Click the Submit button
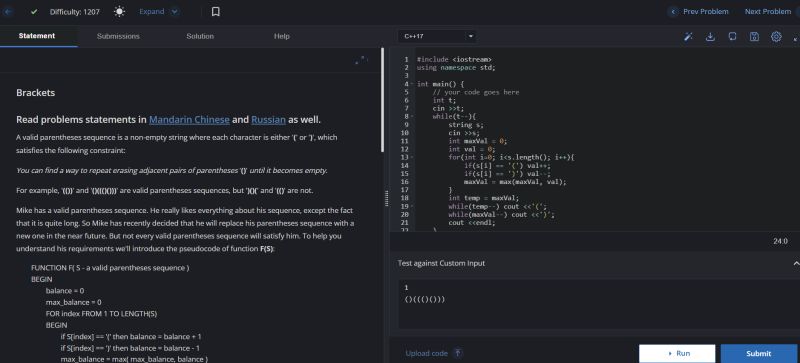 point(759,353)
